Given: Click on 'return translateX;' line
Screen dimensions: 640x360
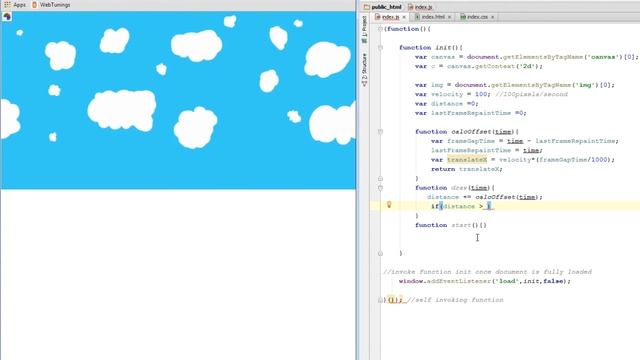Looking at the screenshot, I should click(x=467, y=169).
